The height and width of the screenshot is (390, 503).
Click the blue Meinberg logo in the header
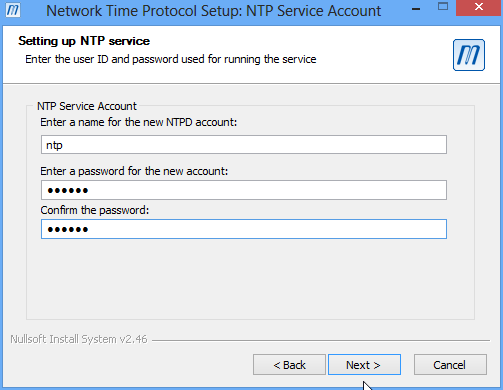coord(469,55)
